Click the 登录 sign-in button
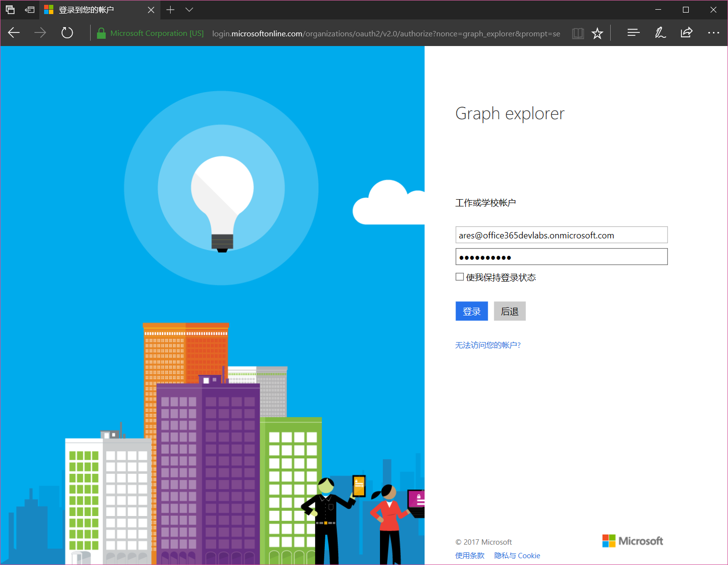 click(x=472, y=311)
